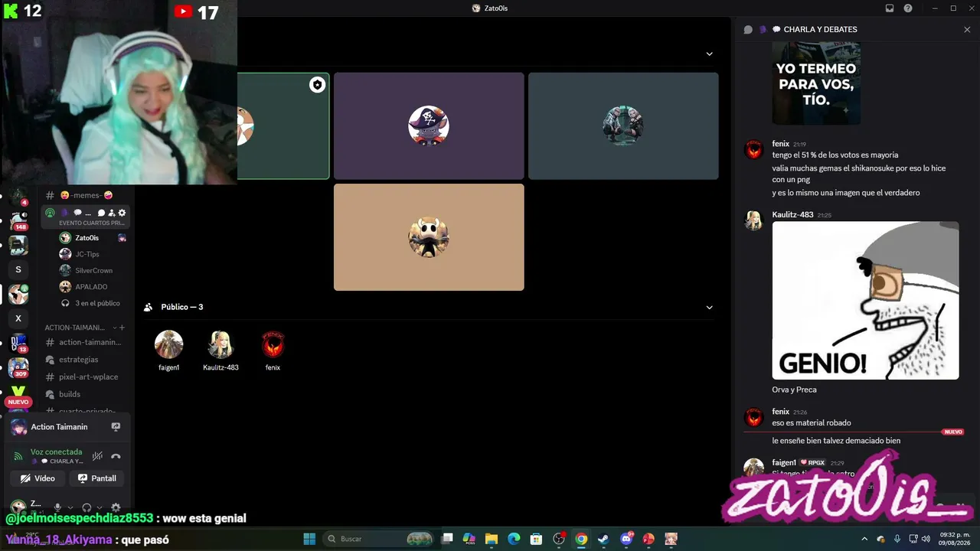
Task: Show hidden system tray icons
Action: [x=865, y=539]
